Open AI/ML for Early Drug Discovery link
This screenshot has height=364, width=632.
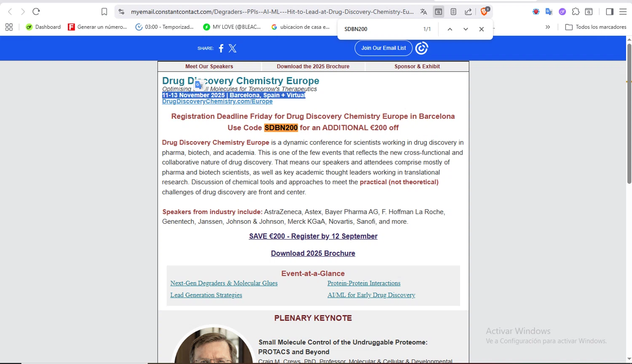pos(371,295)
